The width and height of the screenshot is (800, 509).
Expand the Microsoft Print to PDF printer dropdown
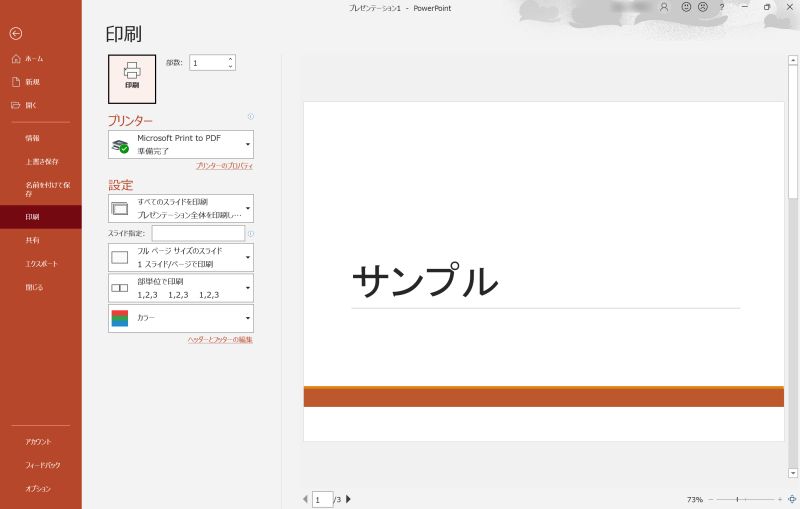coord(181,144)
